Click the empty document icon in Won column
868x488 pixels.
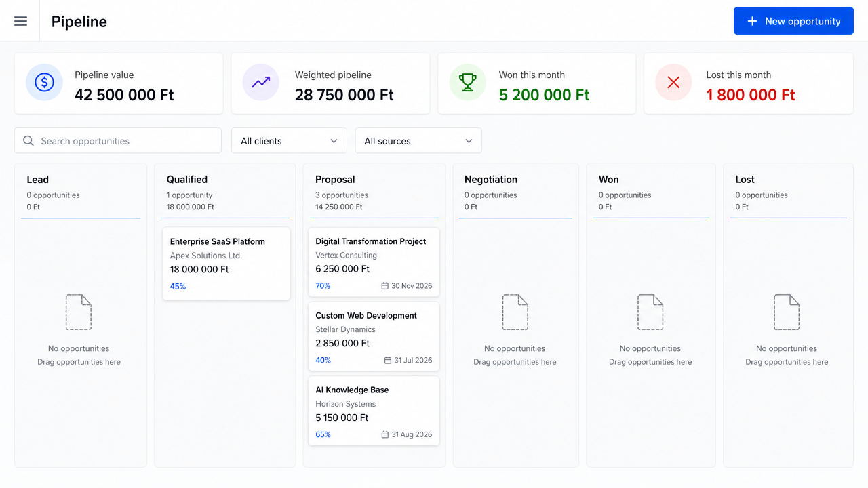[x=650, y=312]
